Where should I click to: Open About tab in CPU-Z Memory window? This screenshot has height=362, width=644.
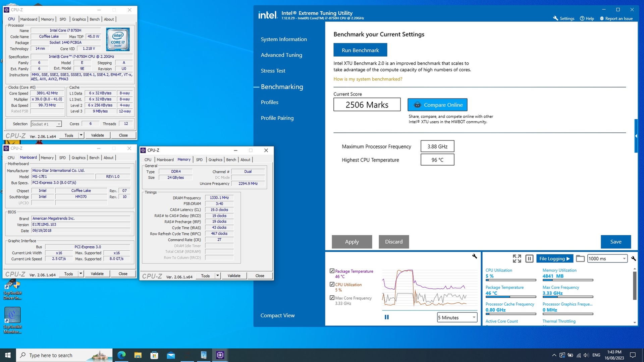(245, 160)
